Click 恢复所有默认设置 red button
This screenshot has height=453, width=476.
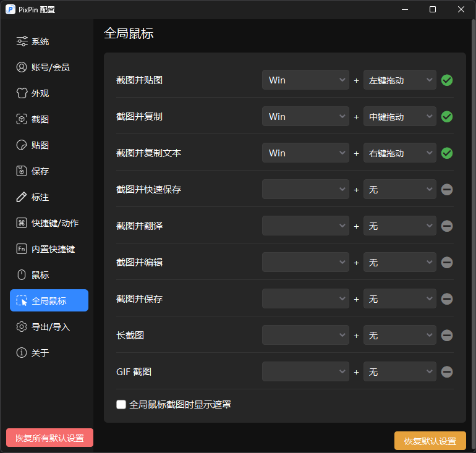(x=50, y=438)
